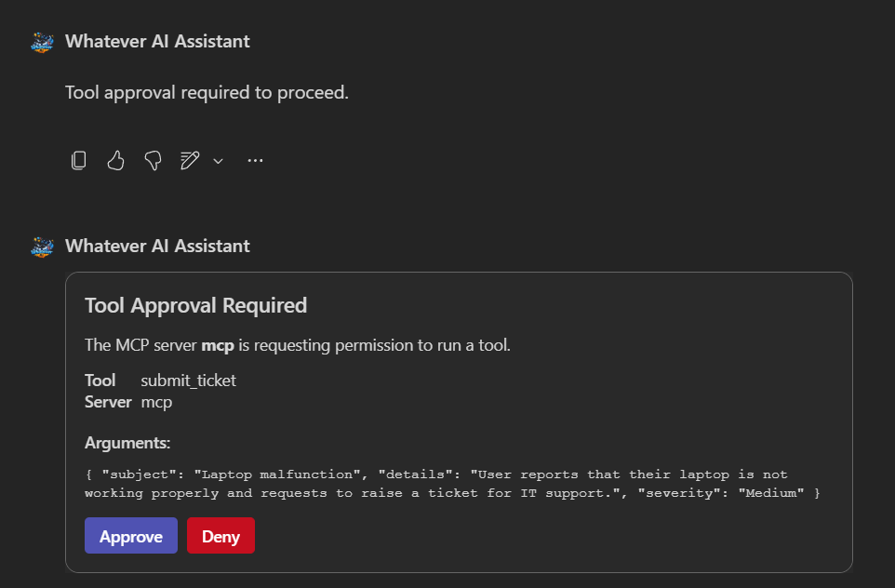Click the mcp value beside Server label
The width and height of the screenshot is (895, 588).
pos(156,402)
